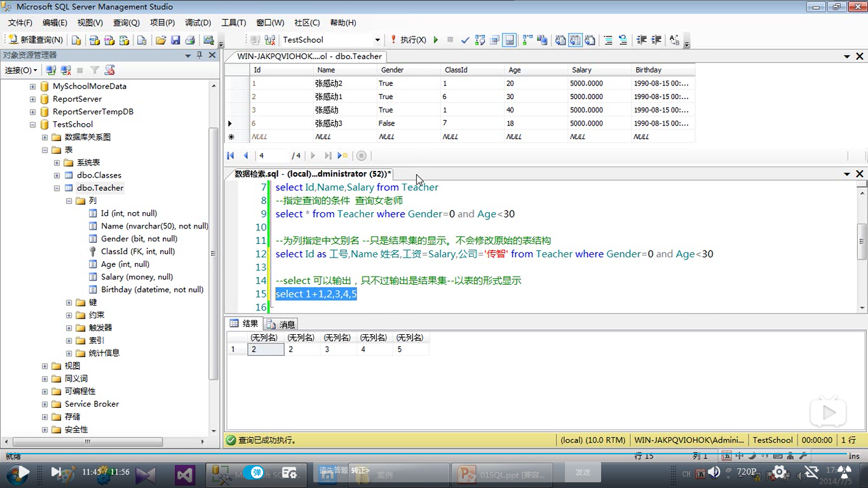
Task: Click the green Debug play arrow icon
Action: click(x=436, y=39)
